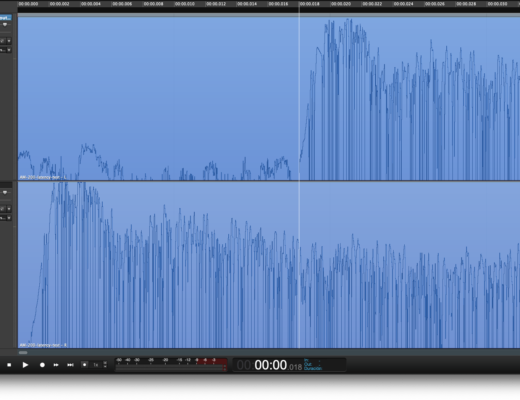Open the lower dropdown arrow on top track
520x400 pixels.
[9, 50]
